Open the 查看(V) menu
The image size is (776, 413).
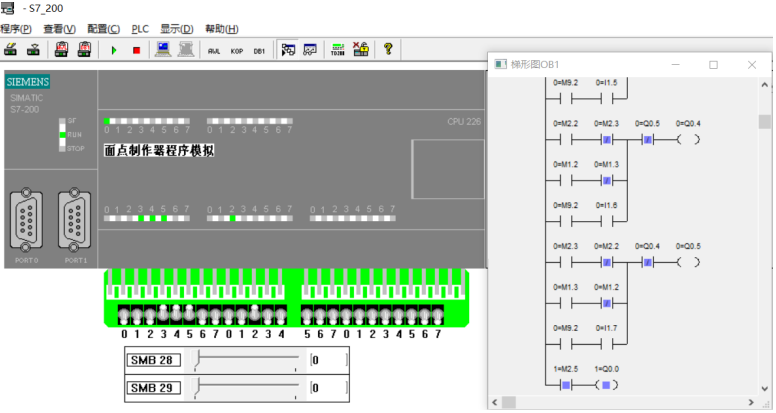(59, 29)
